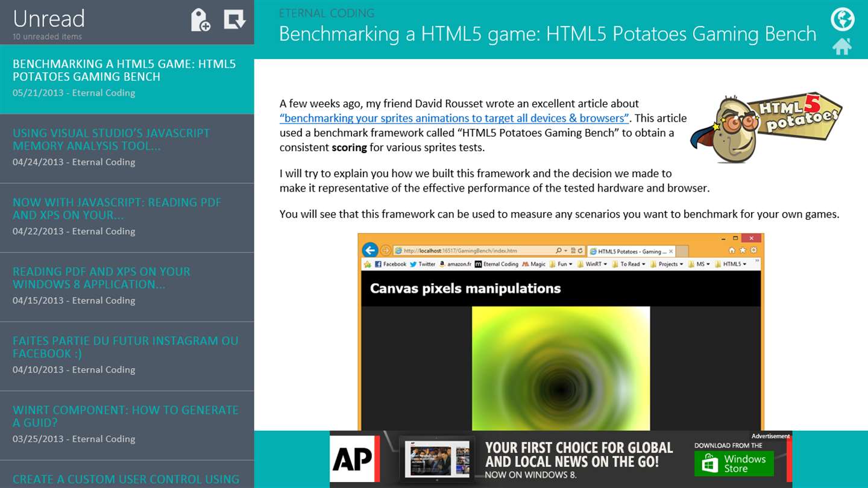868x488 pixels.
Task: Open Reading PDF and XPS on Windows 8 article
Action: click(127, 287)
